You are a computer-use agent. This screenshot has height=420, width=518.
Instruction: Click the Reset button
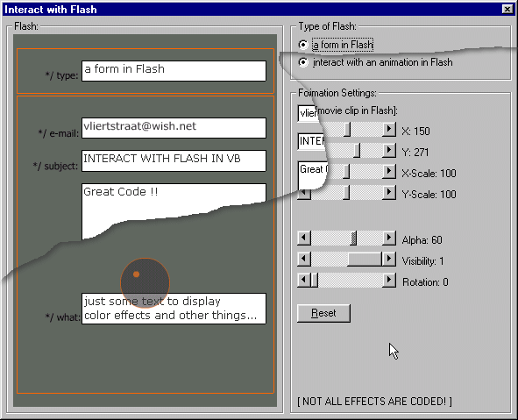pos(323,313)
